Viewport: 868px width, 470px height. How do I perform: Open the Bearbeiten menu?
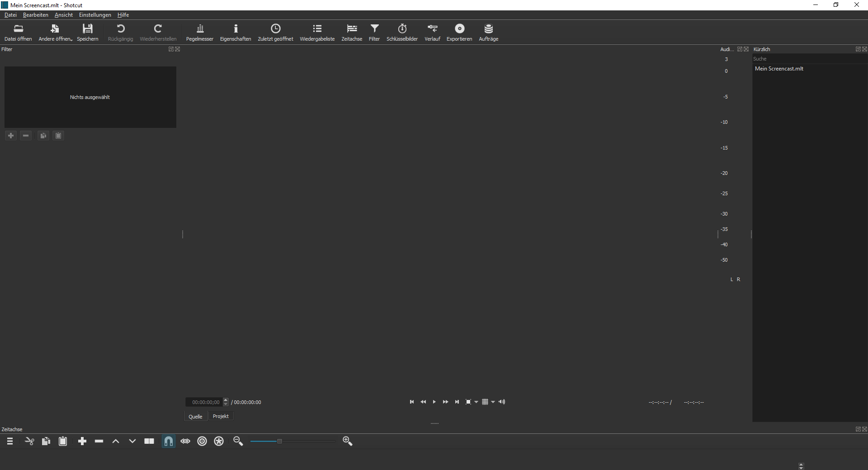pos(35,15)
